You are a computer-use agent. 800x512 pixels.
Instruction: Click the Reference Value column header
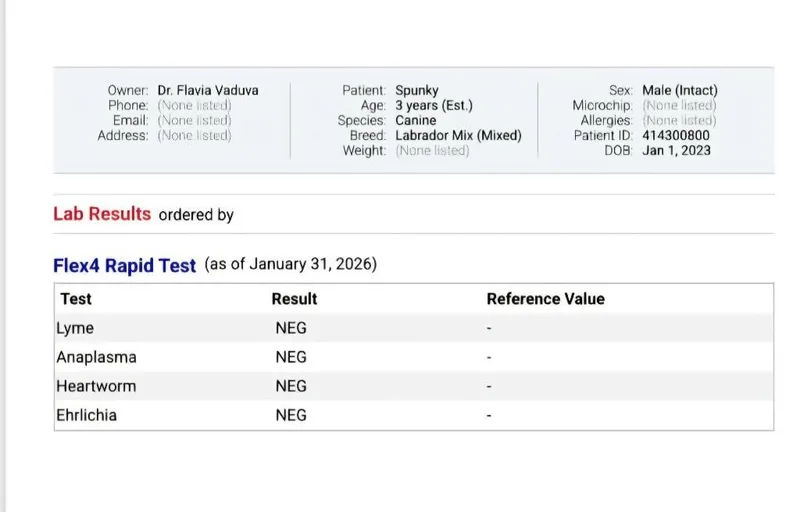[545, 299]
